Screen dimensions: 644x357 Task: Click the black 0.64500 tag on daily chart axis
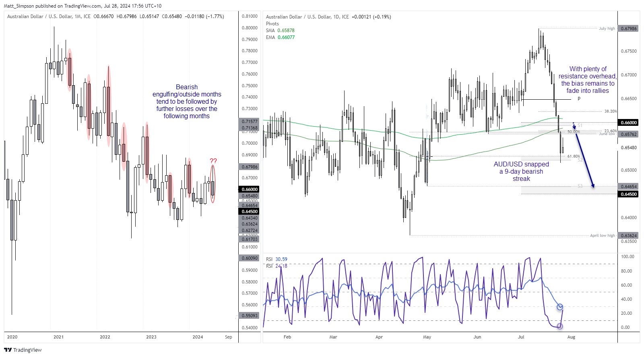pyautogui.click(x=629, y=194)
